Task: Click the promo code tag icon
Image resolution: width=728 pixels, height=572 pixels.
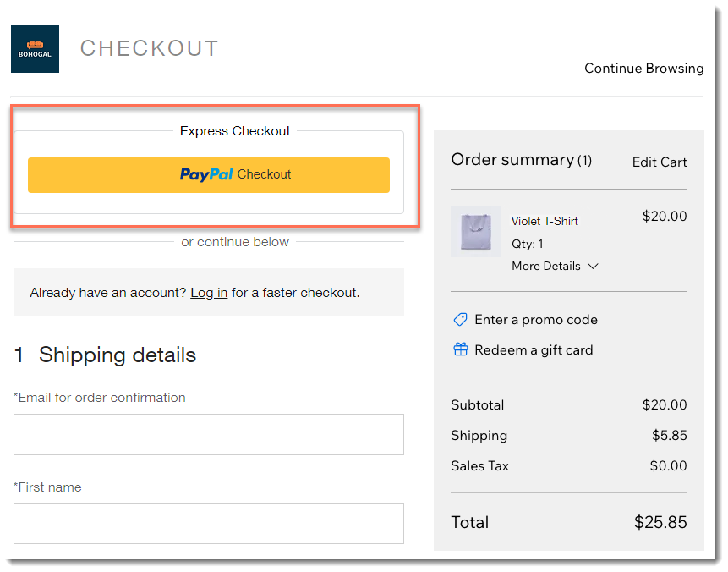Action: [460, 320]
